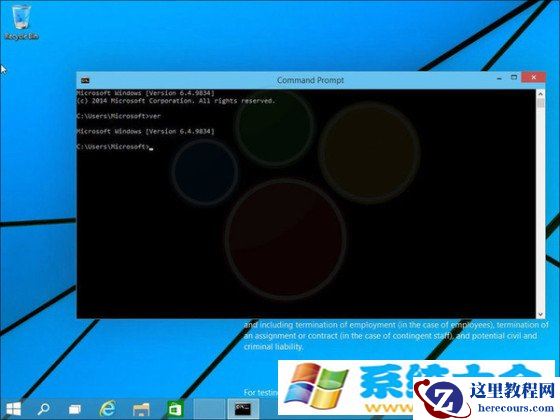
Task: Click the 'C:\Users\Microsoft>ver' command line
Action: pyautogui.click(x=119, y=116)
